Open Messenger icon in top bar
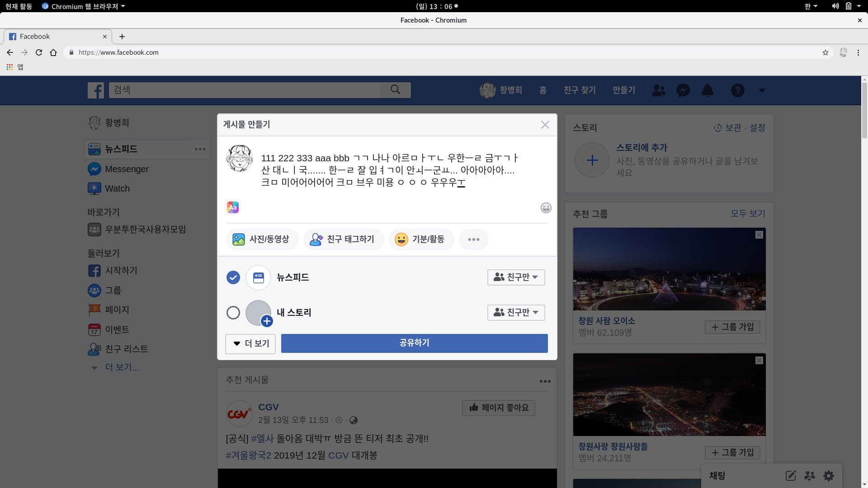Viewport: 868px width, 488px height. [683, 90]
